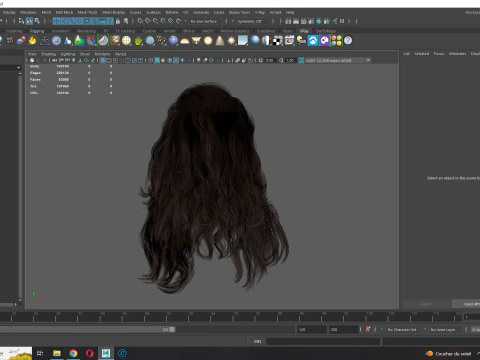Open the Attribute Editor List menu
Viewport: 480px width, 360px height.
point(407,54)
